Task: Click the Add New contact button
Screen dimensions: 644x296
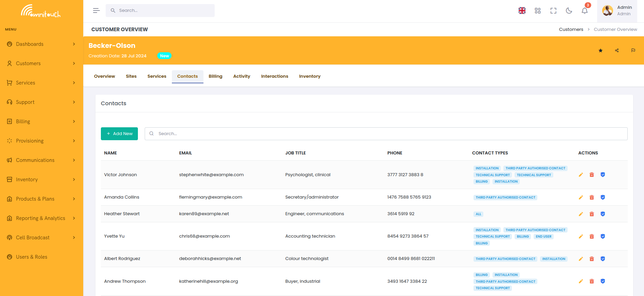Action: point(119,134)
